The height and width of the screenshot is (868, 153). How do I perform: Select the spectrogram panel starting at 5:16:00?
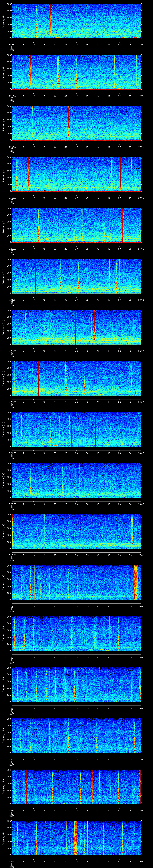77,21
